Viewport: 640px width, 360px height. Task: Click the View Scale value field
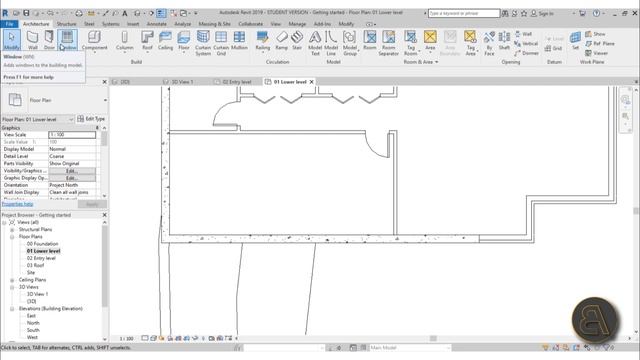(72, 134)
